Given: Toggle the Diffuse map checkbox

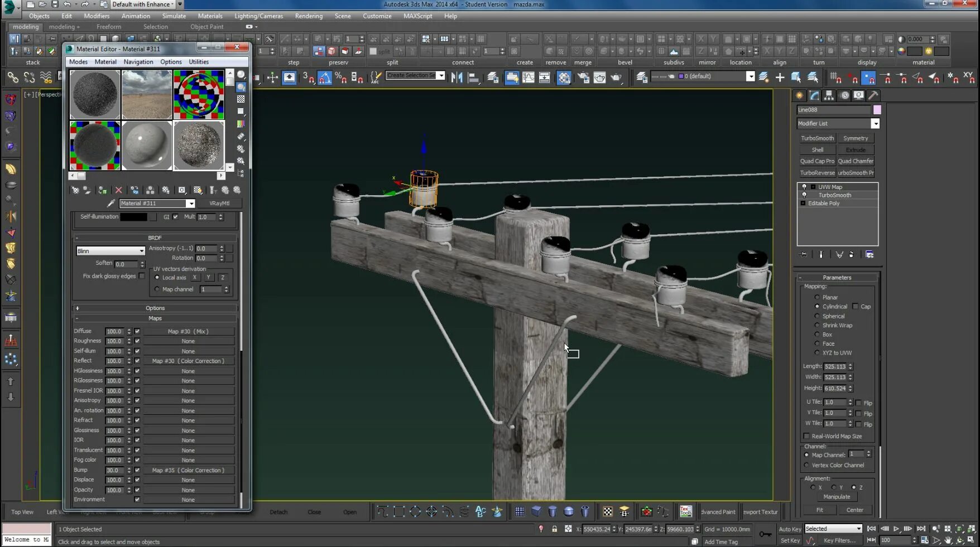Looking at the screenshot, I should (x=137, y=331).
